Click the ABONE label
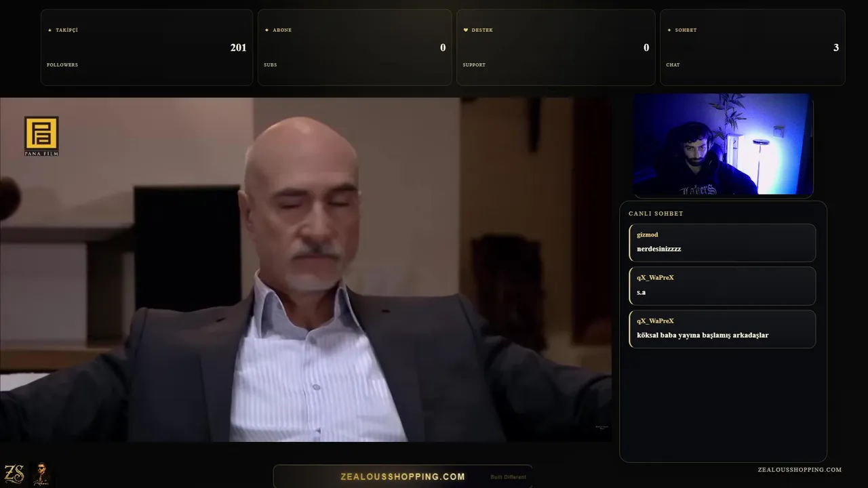 tap(282, 30)
